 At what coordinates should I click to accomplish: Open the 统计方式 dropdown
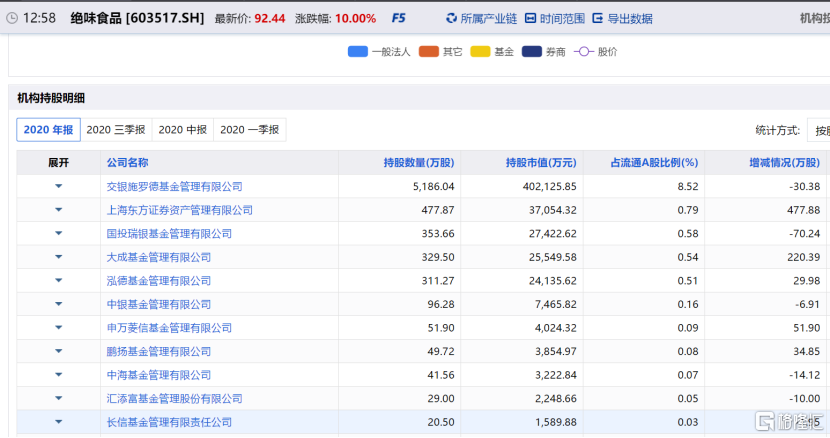818,130
